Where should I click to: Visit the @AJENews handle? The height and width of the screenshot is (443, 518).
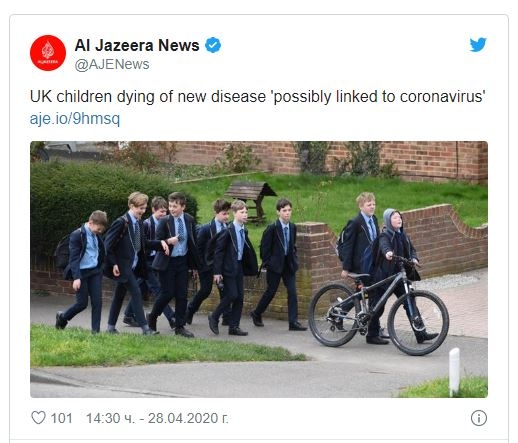click(x=112, y=64)
